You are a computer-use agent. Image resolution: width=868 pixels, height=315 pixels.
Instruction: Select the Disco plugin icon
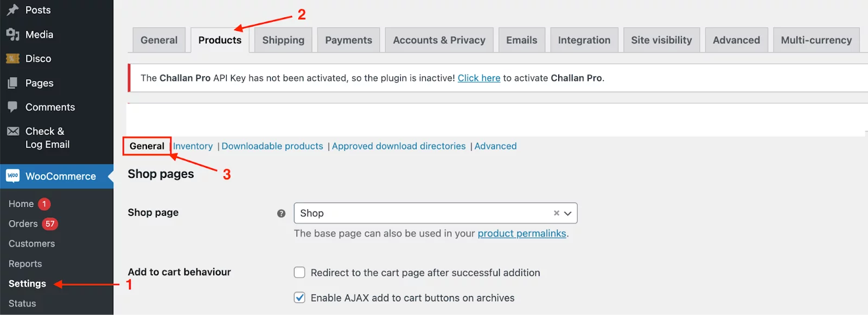pyautogui.click(x=12, y=58)
